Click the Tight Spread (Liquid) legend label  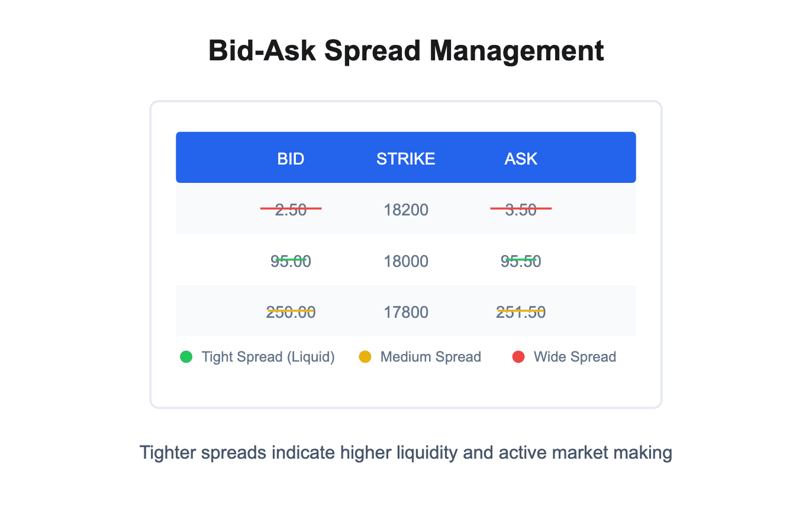pos(268,357)
